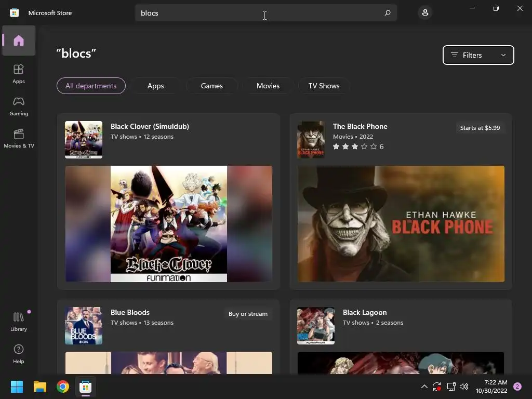The width and height of the screenshot is (532, 399).
Task: Click the "blocs" results heading
Action: pos(76,54)
